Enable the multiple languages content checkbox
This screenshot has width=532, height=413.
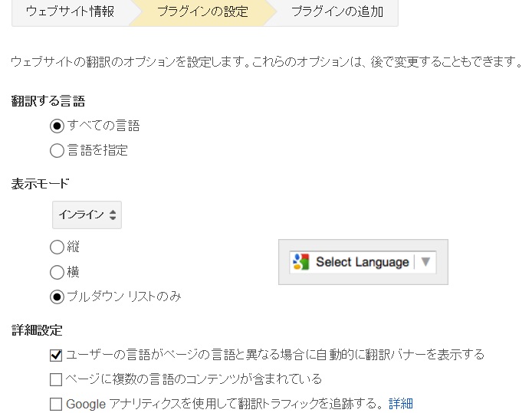pos(56,380)
